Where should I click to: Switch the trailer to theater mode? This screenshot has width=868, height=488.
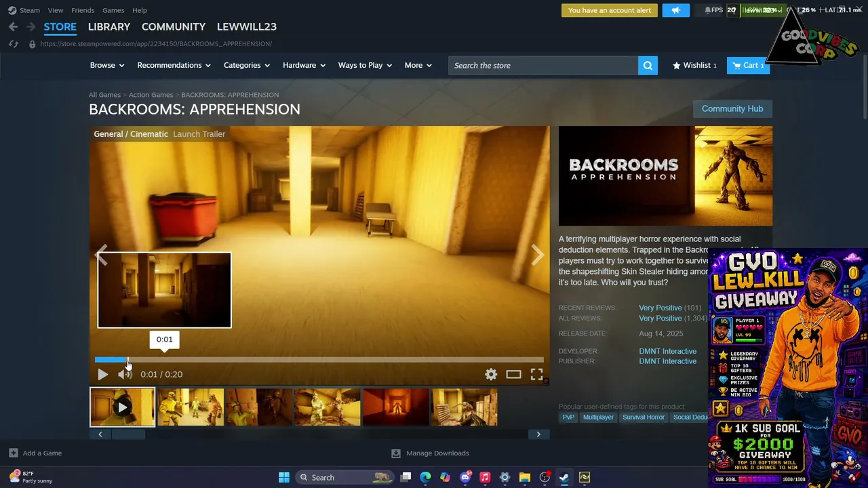(x=513, y=374)
